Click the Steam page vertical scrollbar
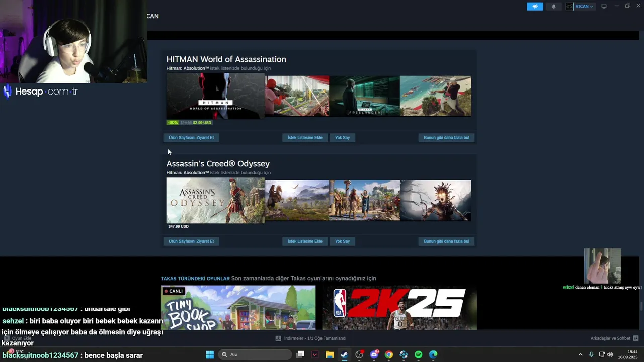644x362 pixels. click(641, 306)
